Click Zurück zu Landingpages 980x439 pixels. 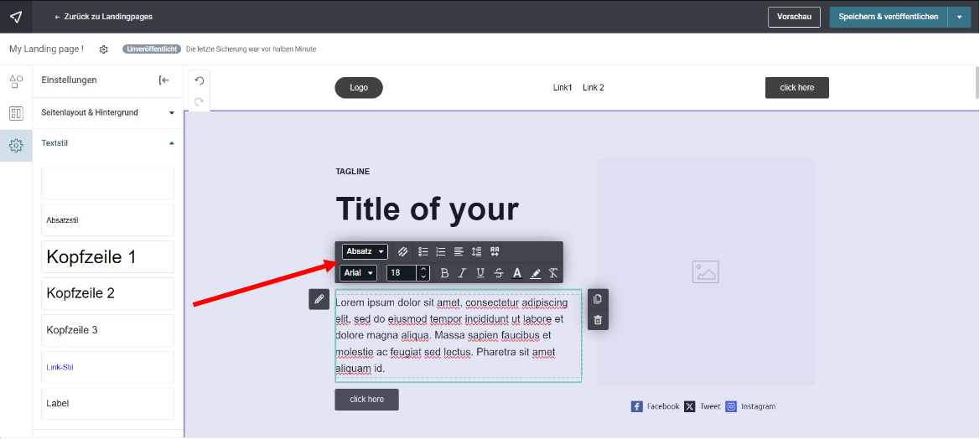coord(103,17)
